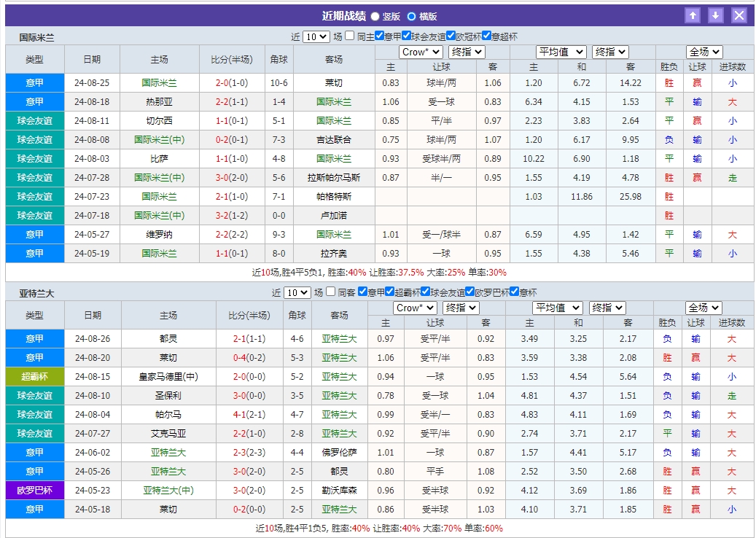Open the 平均值 dropdown for 国际米兰

point(561,51)
